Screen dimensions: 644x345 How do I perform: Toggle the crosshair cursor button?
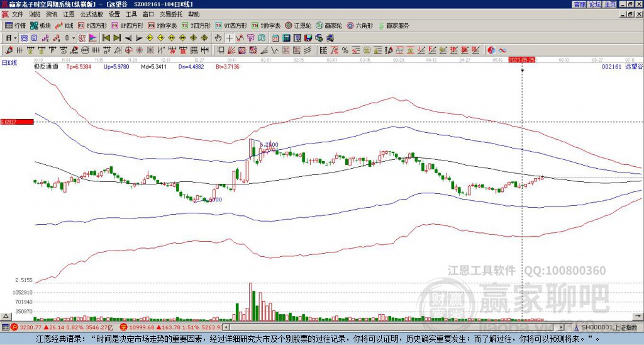click(x=229, y=38)
